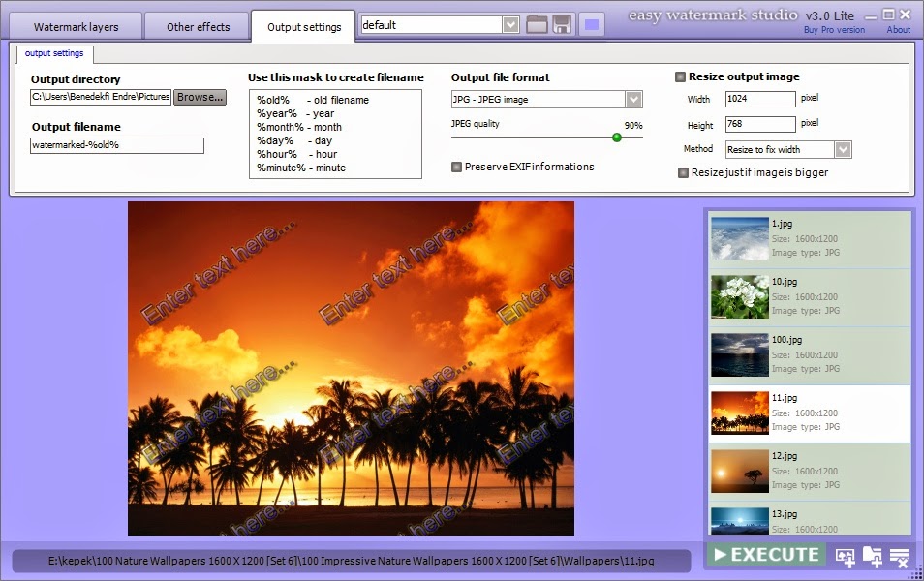924x581 pixels.
Task: Switch to the Other effects tab
Action: tap(198, 27)
